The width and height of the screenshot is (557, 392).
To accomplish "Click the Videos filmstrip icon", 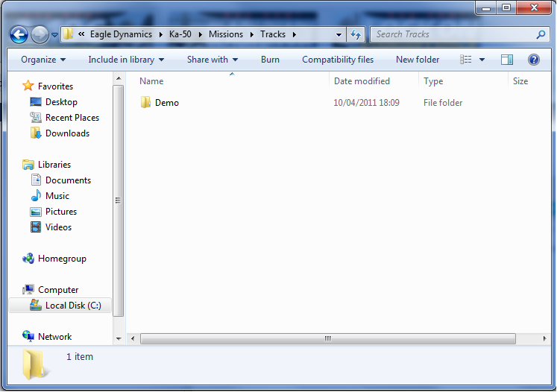I will 36,227.
